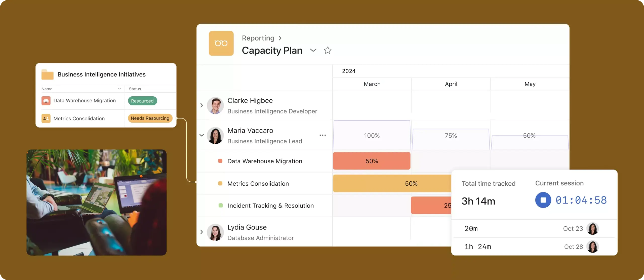The width and height of the screenshot is (644, 280).
Task: Click the ellipsis menu icon for Maria Vaccaro
Action: [323, 135]
